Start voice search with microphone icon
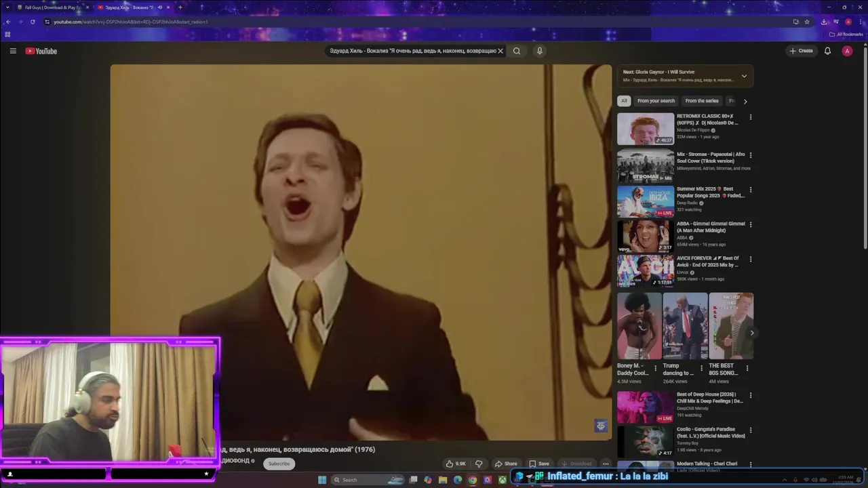Image resolution: width=868 pixels, height=488 pixels. click(540, 51)
